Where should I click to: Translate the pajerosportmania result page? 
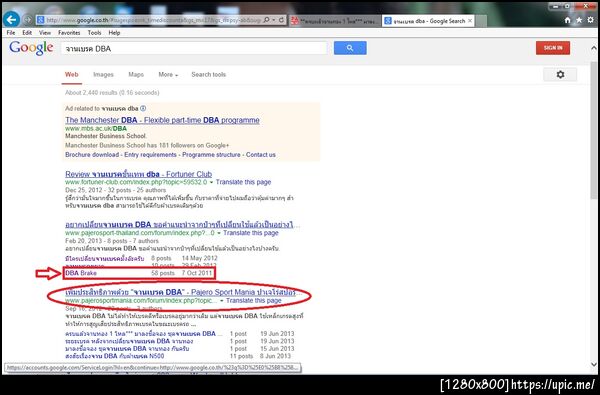[x=254, y=301]
